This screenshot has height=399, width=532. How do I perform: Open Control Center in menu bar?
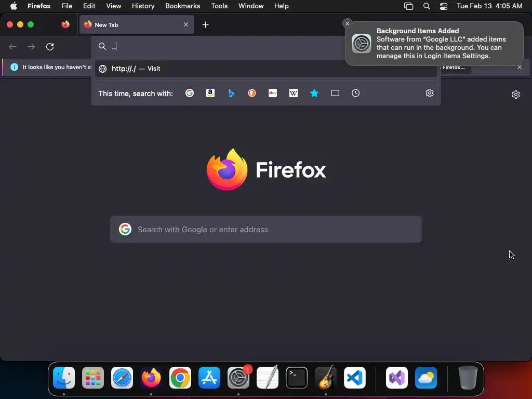444,6
